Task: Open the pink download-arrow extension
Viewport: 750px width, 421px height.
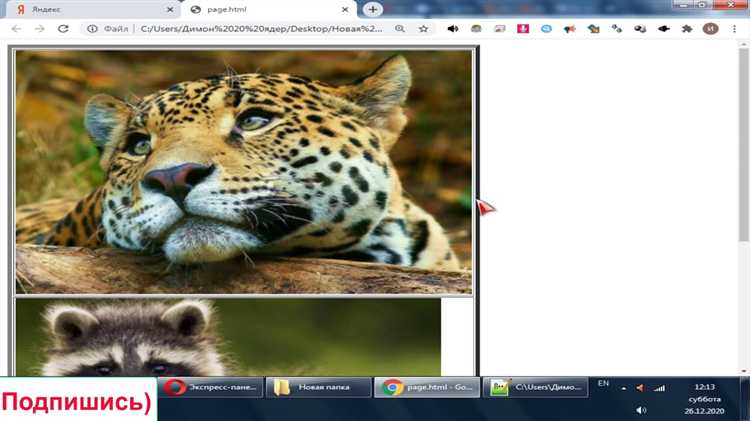Action: pyautogui.click(x=523, y=29)
